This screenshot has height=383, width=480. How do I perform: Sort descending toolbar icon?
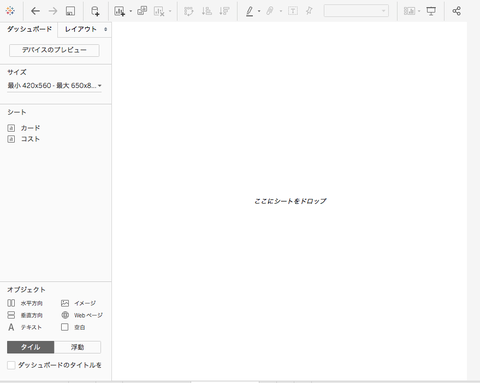tap(225, 11)
